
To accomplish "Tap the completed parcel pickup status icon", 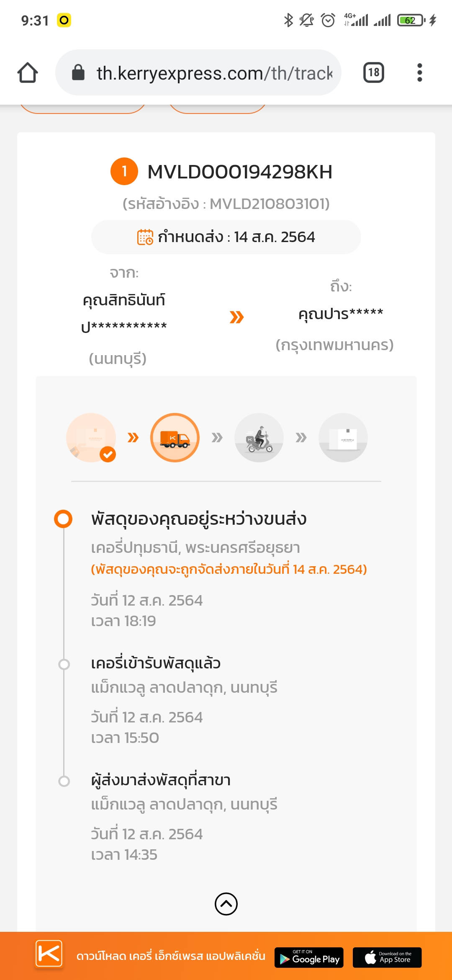I will click(91, 438).
